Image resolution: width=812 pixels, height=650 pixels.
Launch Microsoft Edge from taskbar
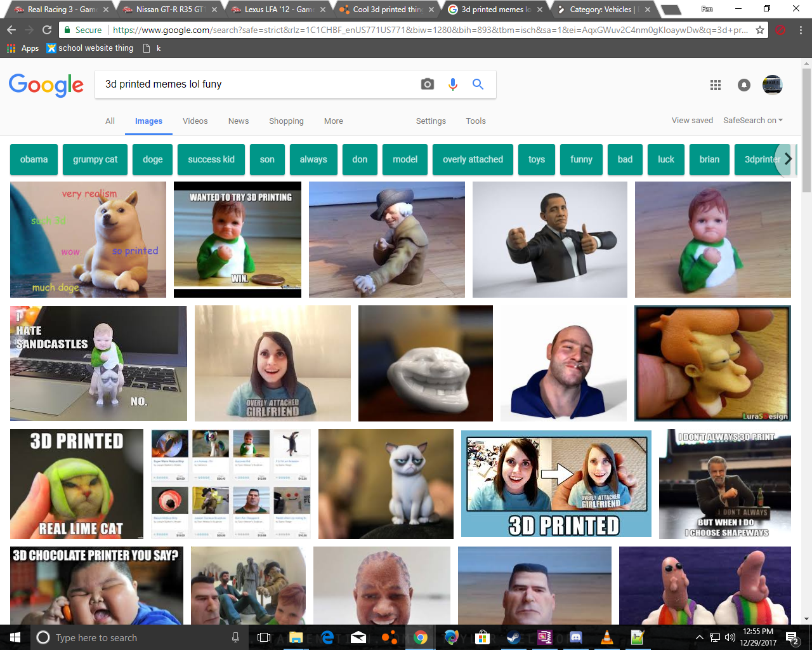pos(327,637)
